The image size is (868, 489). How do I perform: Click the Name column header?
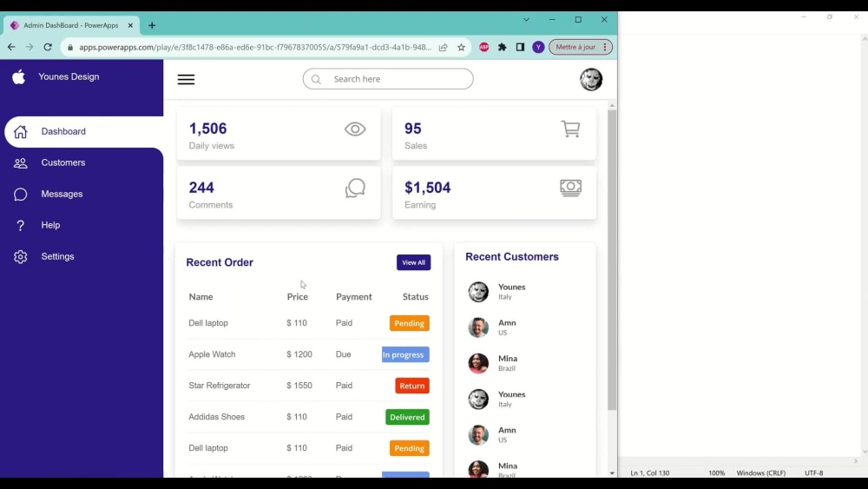coord(201,297)
